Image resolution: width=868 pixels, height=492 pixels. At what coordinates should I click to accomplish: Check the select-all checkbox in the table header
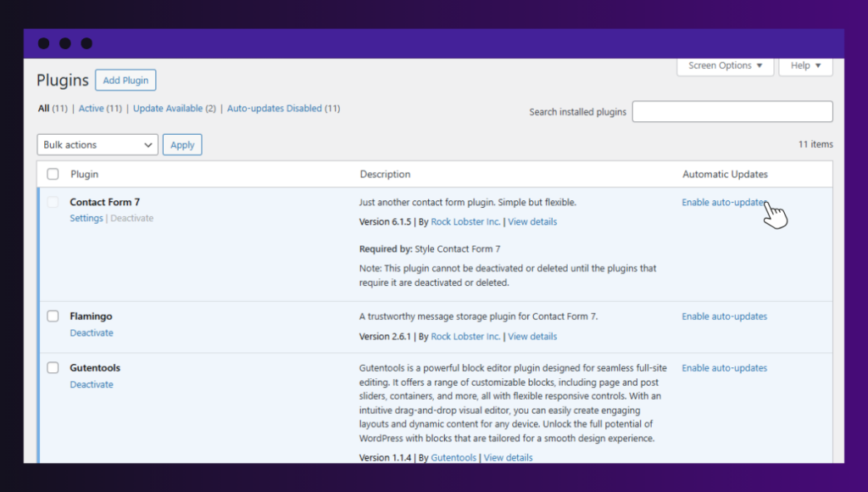click(x=52, y=174)
